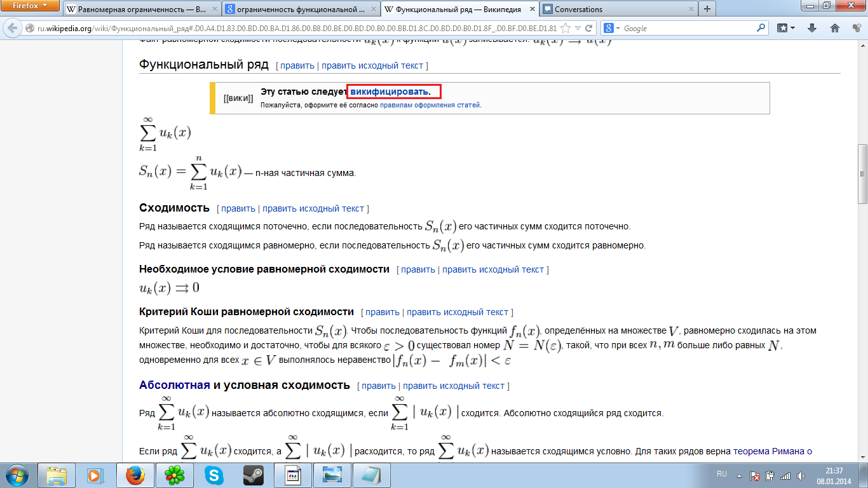Reload the page with the refresh icon
The height and width of the screenshot is (488, 868).
click(x=589, y=29)
